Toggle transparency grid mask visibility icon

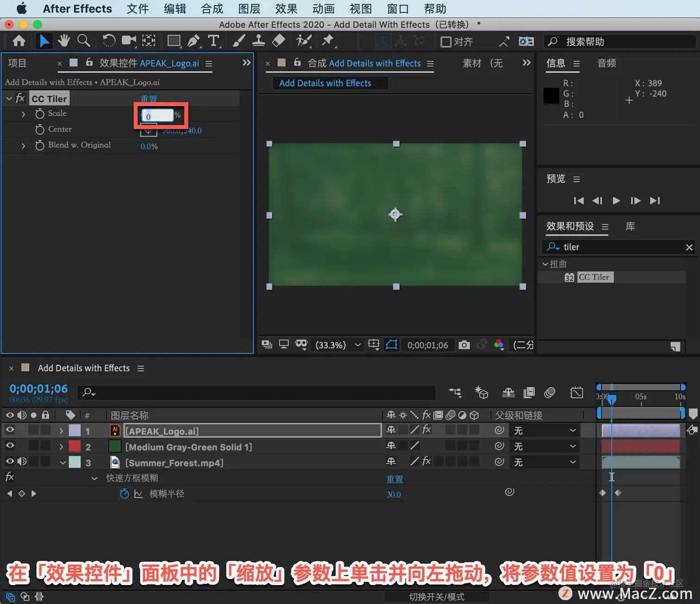(x=301, y=345)
